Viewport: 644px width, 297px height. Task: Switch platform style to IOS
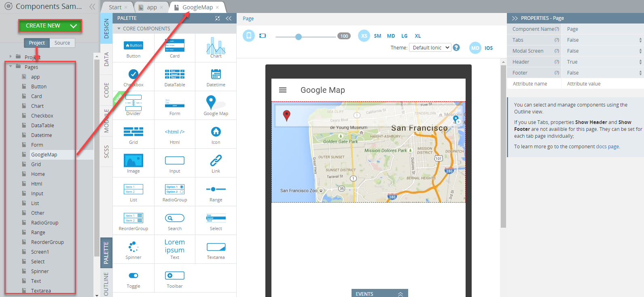[489, 48]
